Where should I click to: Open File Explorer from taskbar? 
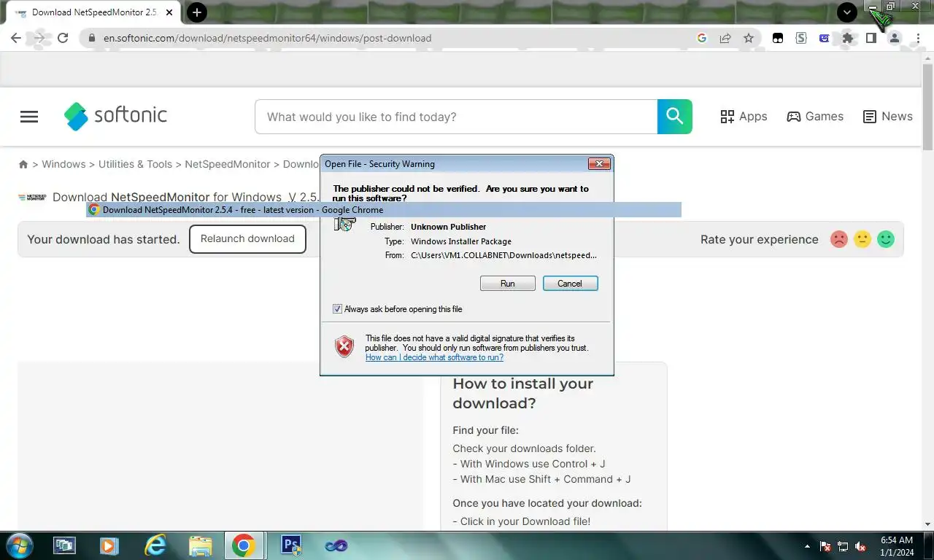coord(201,545)
